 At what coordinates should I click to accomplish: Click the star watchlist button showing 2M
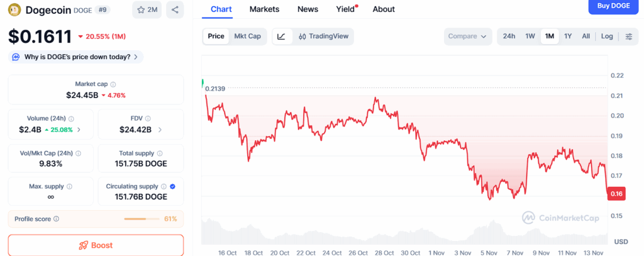(147, 10)
